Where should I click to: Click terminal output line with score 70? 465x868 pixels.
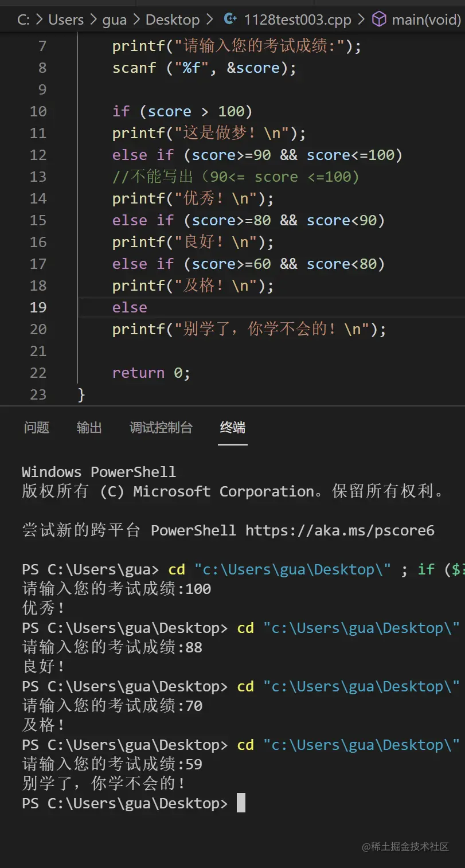(x=112, y=706)
